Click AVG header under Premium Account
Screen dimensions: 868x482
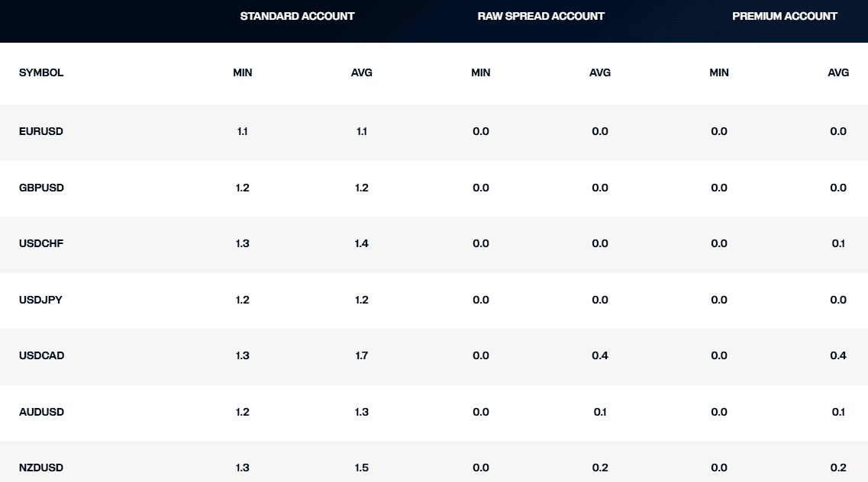(838, 73)
